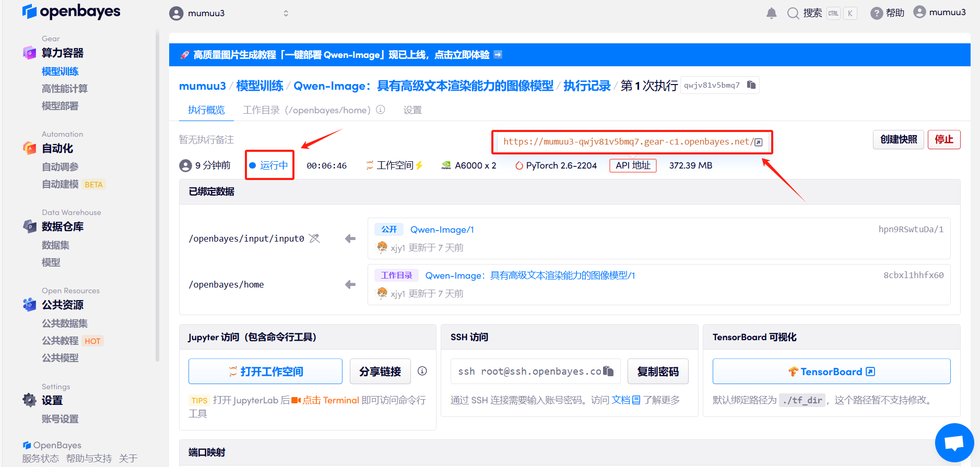The width and height of the screenshot is (980, 467).
Task: Click the 创建快照 button
Action: coord(899,139)
